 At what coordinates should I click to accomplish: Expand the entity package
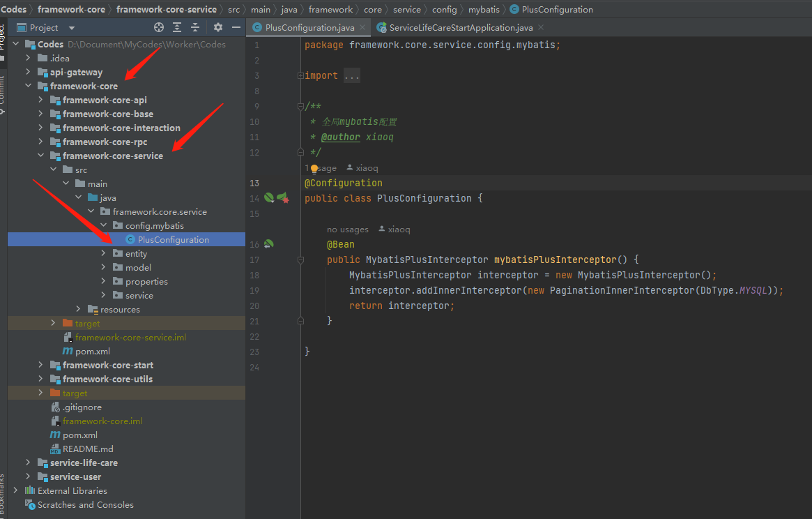104,253
